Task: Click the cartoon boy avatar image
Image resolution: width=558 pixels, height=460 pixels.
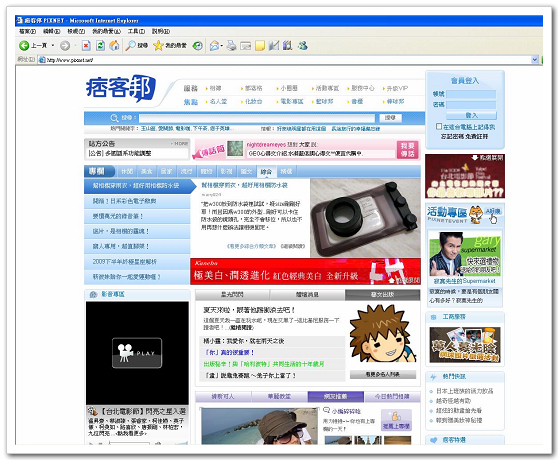Action: [383, 334]
